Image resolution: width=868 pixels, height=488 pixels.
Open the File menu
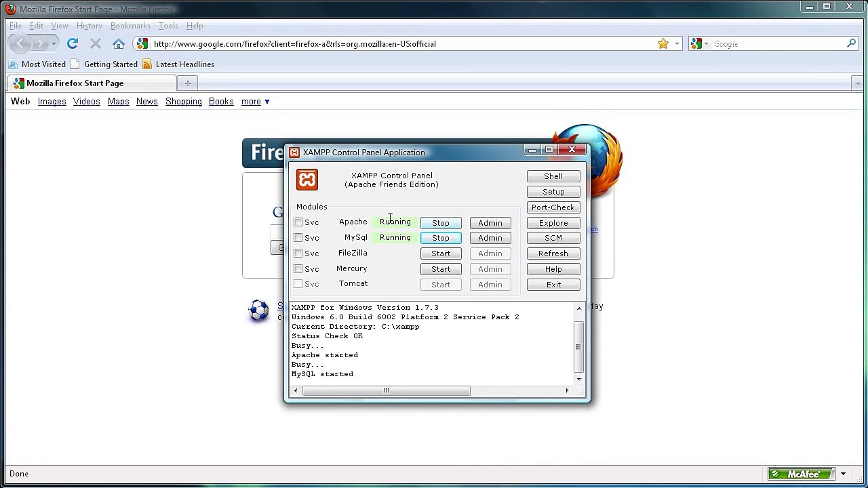16,26
